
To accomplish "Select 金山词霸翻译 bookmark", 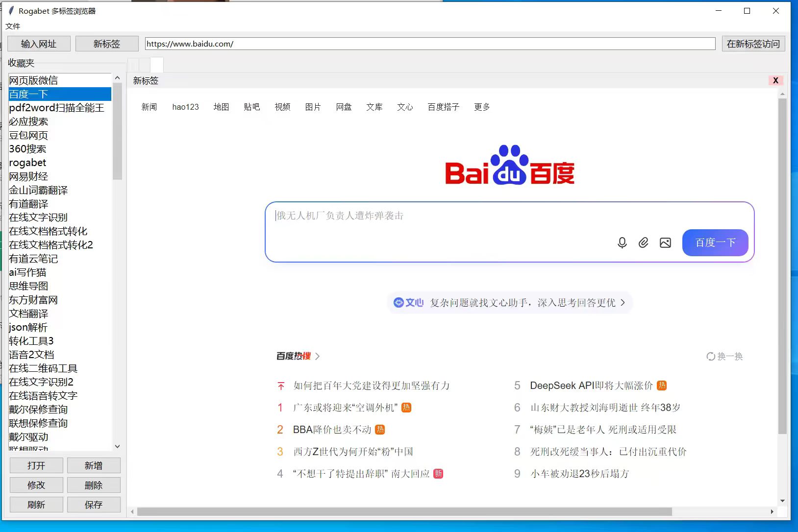I will coord(60,190).
